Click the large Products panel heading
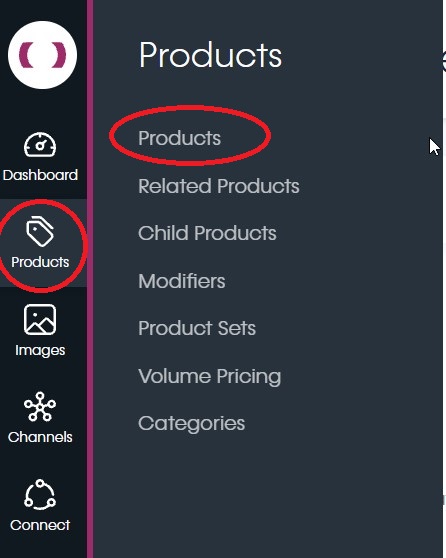The height and width of the screenshot is (558, 446). coord(210,55)
